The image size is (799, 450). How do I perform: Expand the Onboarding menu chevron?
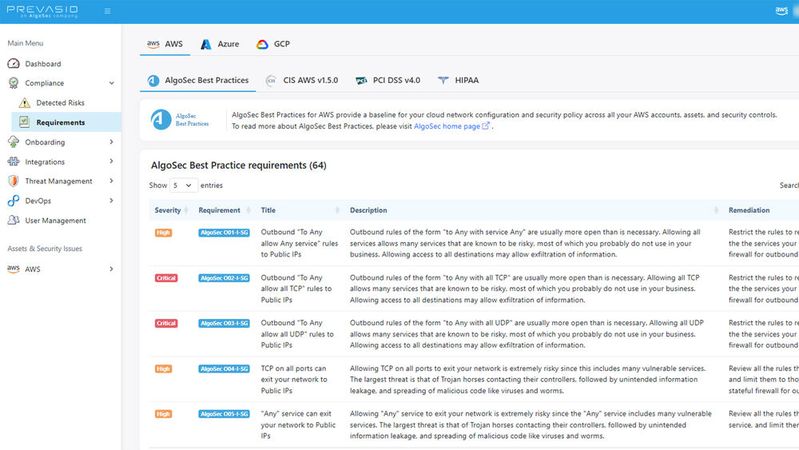click(112, 142)
